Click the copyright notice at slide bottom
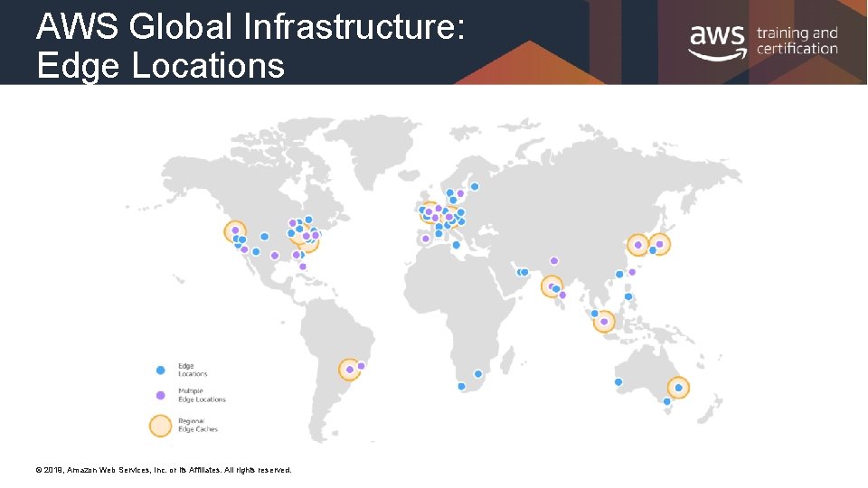868x488 pixels. coord(164,470)
